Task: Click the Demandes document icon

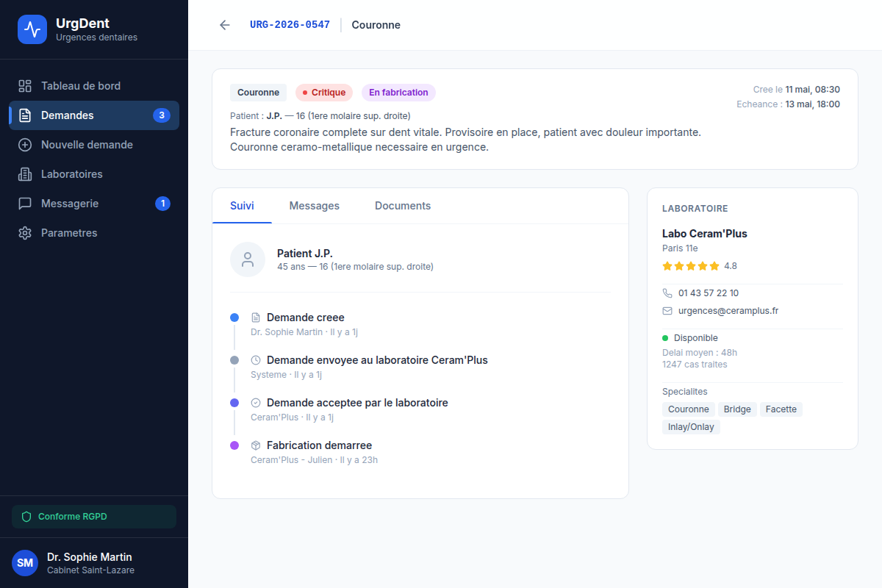Action: pyautogui.click(x=25, y=115)
